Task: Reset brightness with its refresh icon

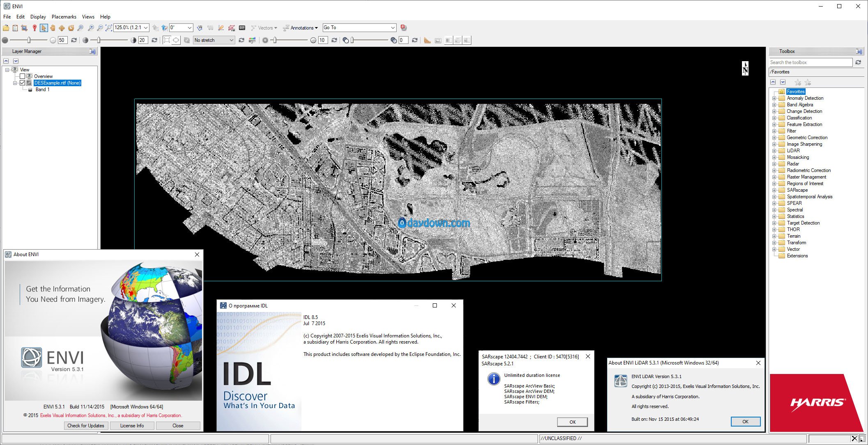Action: point(74,40)
